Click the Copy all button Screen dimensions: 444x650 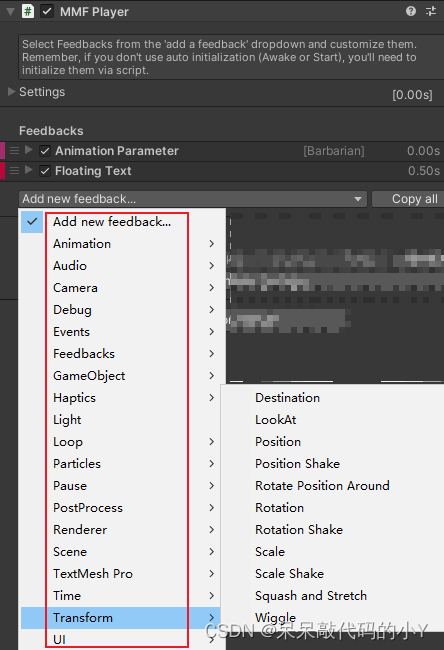(408, 199)
